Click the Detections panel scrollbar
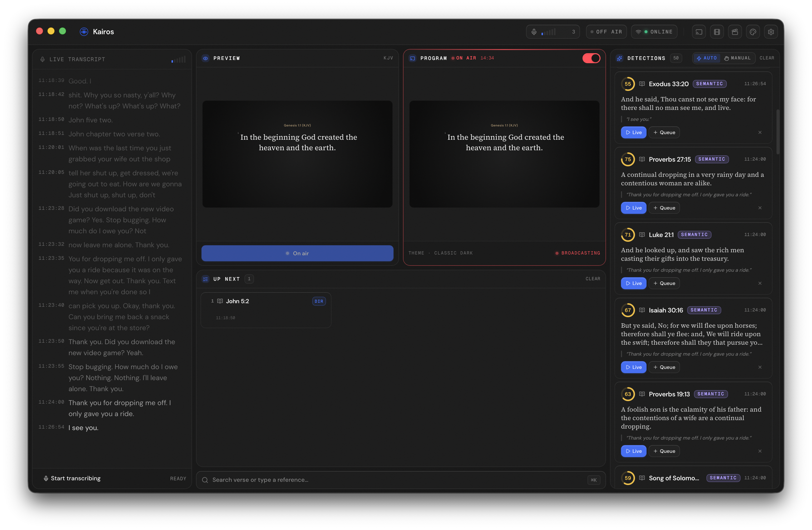 (x=778, y=132)
